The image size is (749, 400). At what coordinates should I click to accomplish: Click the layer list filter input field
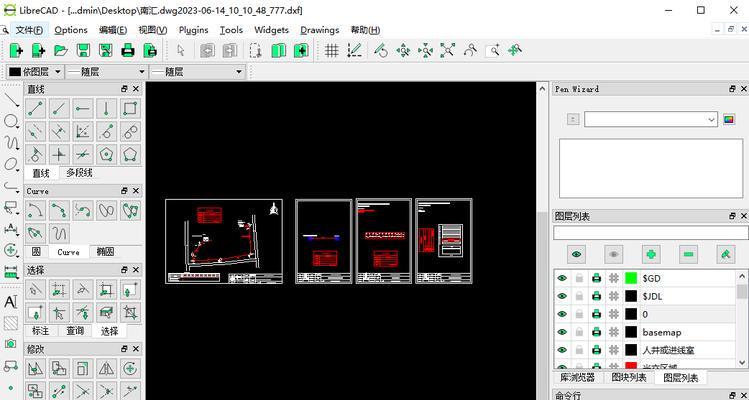click(650, 233)
